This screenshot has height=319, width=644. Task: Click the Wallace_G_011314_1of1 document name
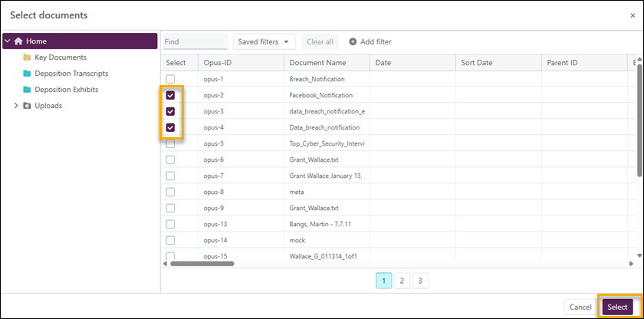pyautogui.click(x=324, y=256)
